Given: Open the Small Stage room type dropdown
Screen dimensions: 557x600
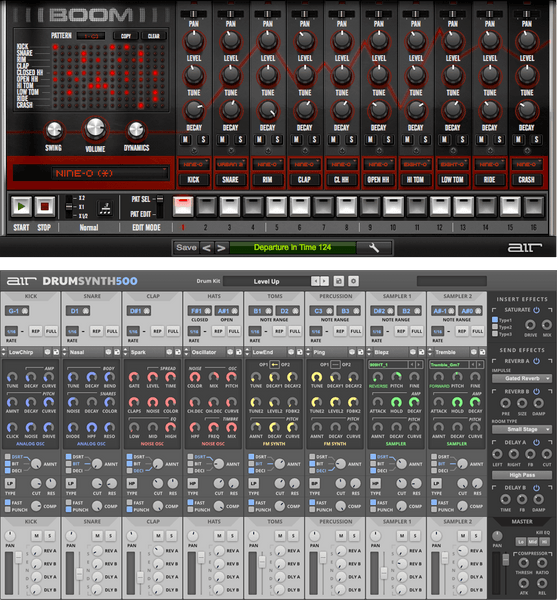Looking at the screenshot, I should pyautogui.click(x=522, y=429).
